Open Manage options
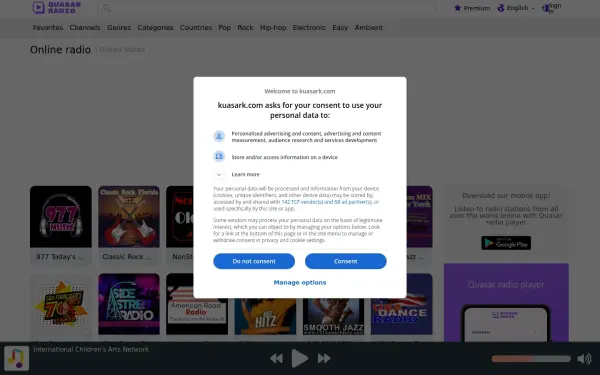Viewport: 600px width, 375px height. coord(300,282)
